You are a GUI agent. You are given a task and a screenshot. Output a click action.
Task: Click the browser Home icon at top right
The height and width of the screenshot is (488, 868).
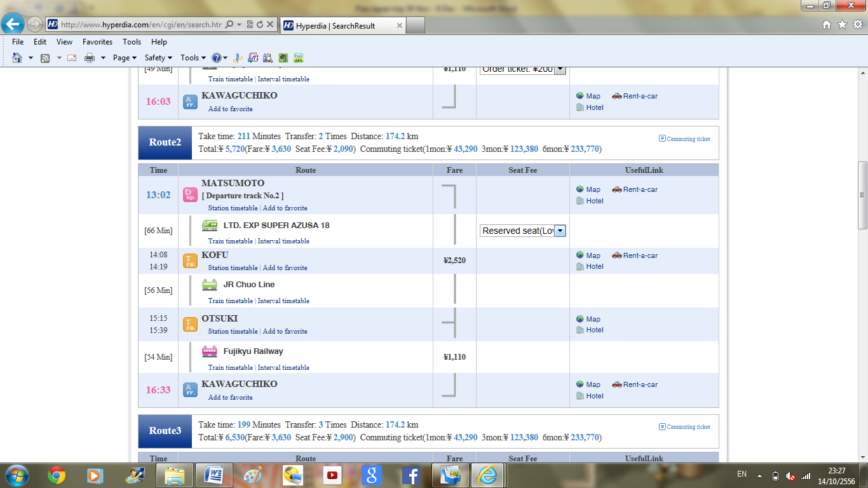click(x=827, y=25)
